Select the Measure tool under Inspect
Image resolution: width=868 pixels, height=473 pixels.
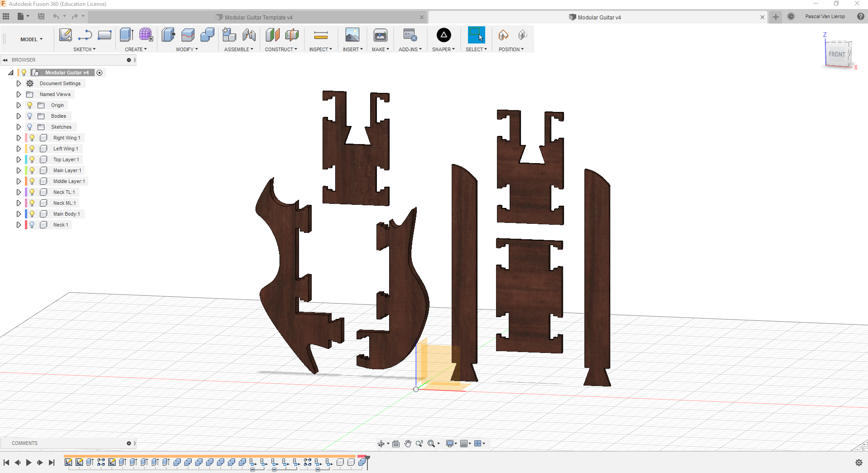tap(320, 35)
